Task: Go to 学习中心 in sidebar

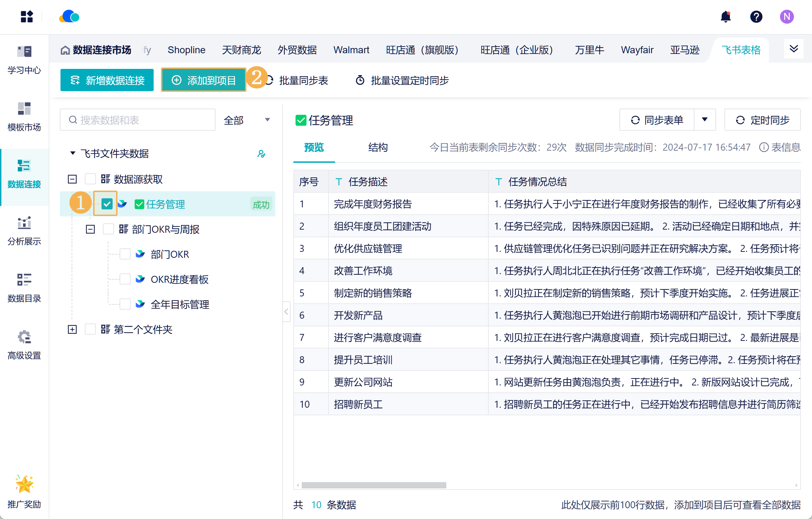Action: tap(24, 60)
